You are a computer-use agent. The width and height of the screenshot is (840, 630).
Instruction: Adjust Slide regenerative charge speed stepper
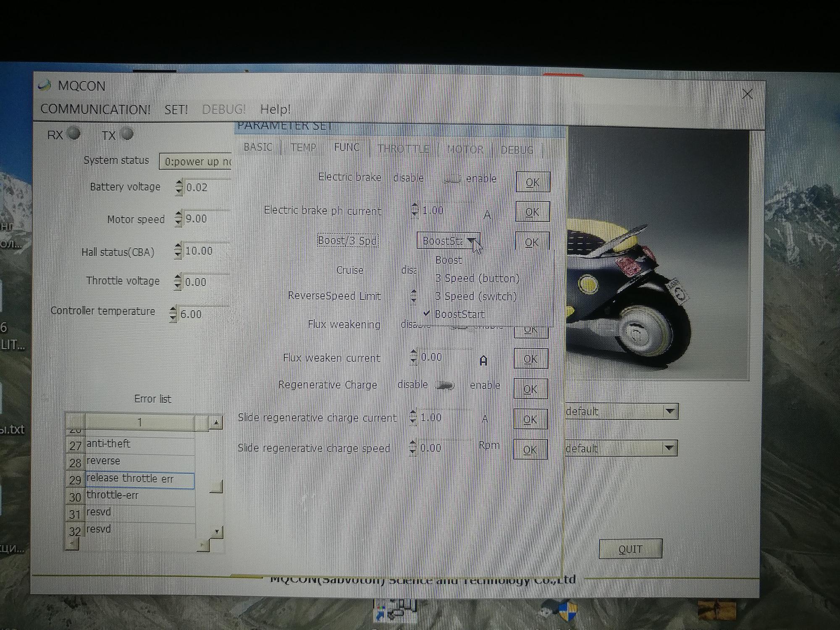coord(413,448)
